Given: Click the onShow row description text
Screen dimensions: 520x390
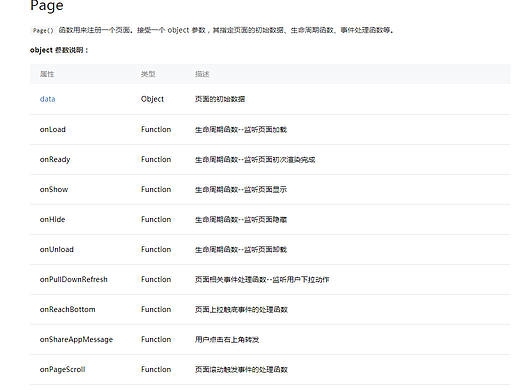Looking at the screenshot, I should [x=241, y=189].
